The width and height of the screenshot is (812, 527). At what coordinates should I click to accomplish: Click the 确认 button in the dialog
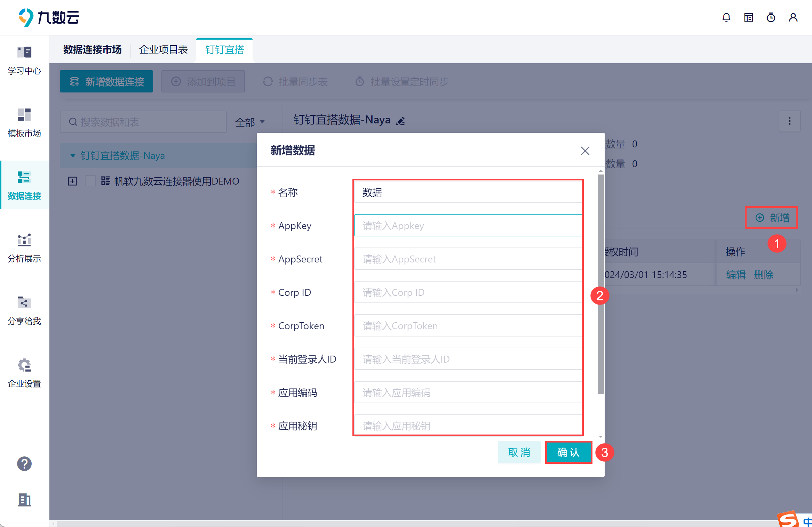tap(568, 452)
